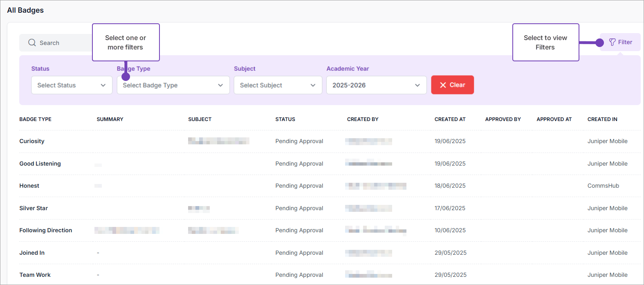Viewport: 644px width, 285px height.
Task: Type in the Search field
Action: [x=61, y=43]
